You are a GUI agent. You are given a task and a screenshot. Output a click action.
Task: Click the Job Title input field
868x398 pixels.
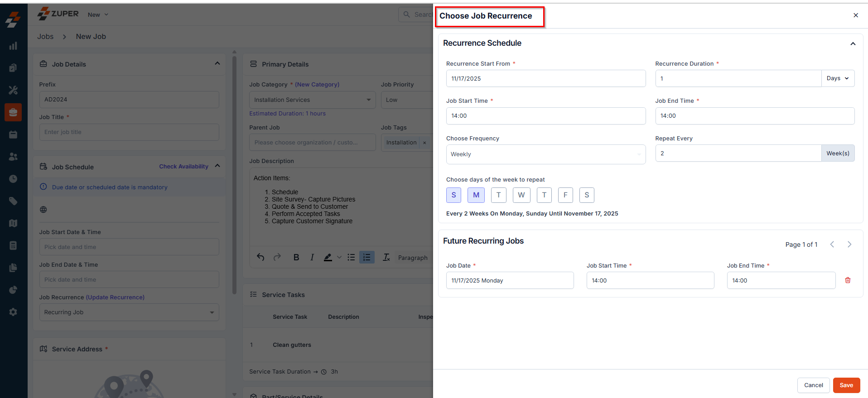coord(129,132)
